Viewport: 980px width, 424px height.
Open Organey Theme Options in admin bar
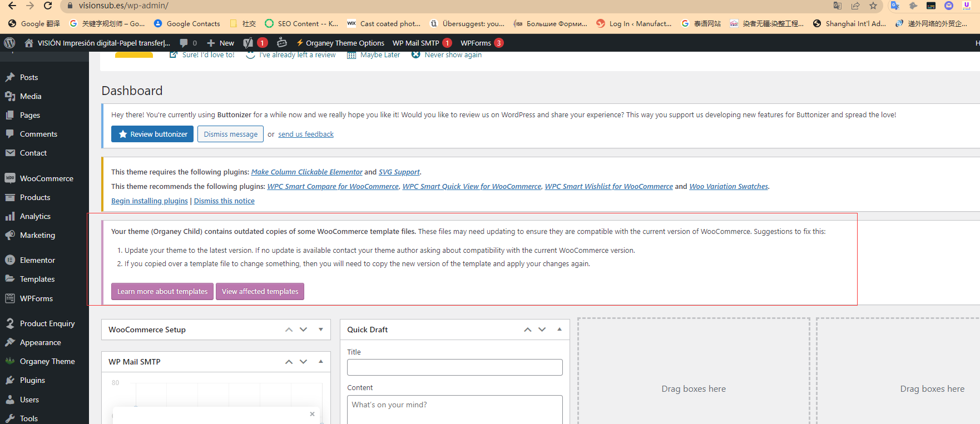[340, 43]
